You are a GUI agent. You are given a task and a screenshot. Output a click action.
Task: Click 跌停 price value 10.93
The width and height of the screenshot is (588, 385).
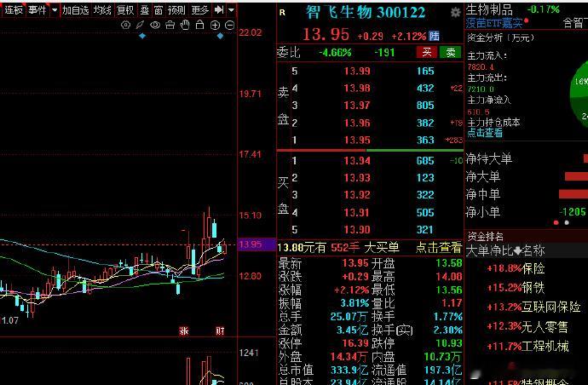coord(449,343)
